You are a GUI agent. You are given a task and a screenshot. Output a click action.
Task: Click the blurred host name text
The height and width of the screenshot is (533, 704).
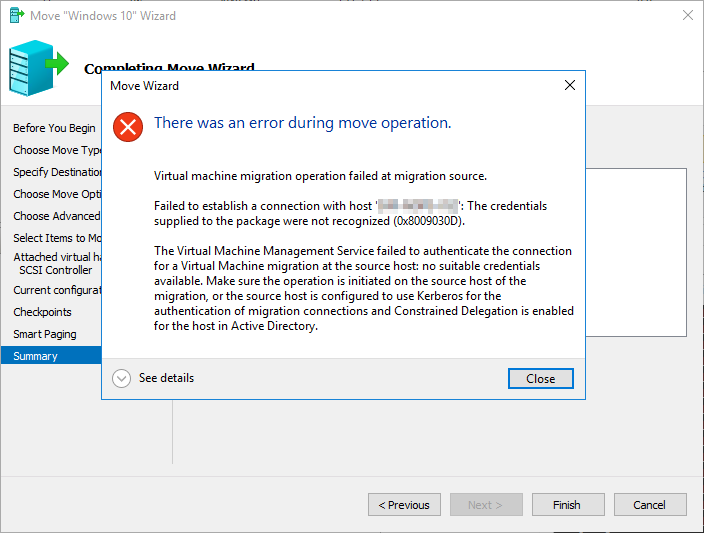coord(418,206)
